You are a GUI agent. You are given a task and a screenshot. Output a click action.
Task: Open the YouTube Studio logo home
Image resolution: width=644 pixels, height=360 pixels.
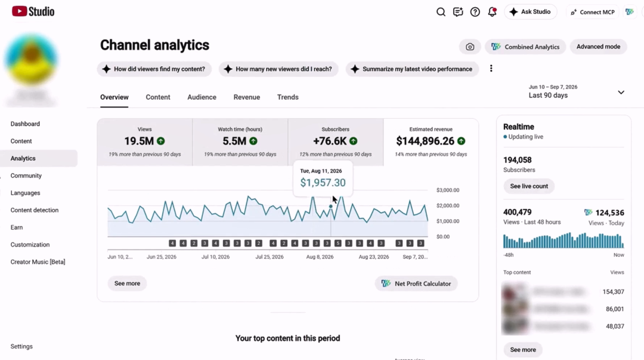pyautogui.click(x=33, y=11)
